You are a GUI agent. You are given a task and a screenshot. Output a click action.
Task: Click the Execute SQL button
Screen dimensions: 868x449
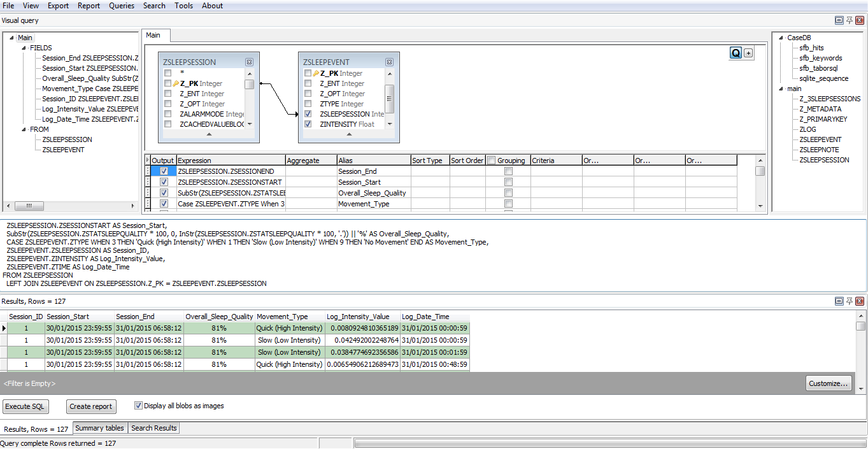pyautogui.click(x=25, y=406)
